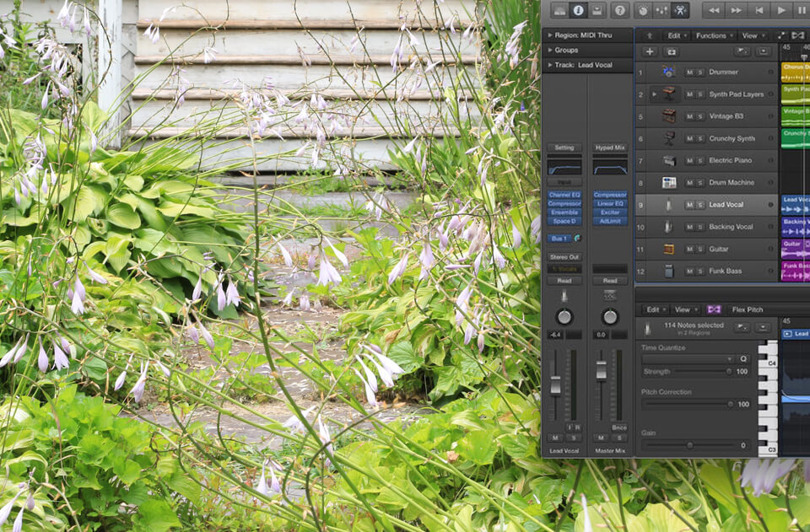This screenshot has width=810, height=532.
Task: Open the editor's View menu beside Flex Pitch
Action: point(684,309)
